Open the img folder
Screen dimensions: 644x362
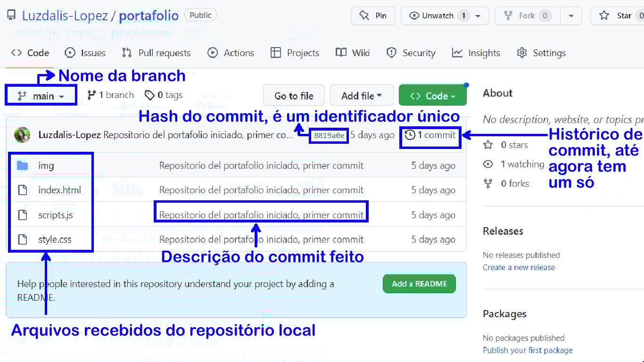coord(46,165)
